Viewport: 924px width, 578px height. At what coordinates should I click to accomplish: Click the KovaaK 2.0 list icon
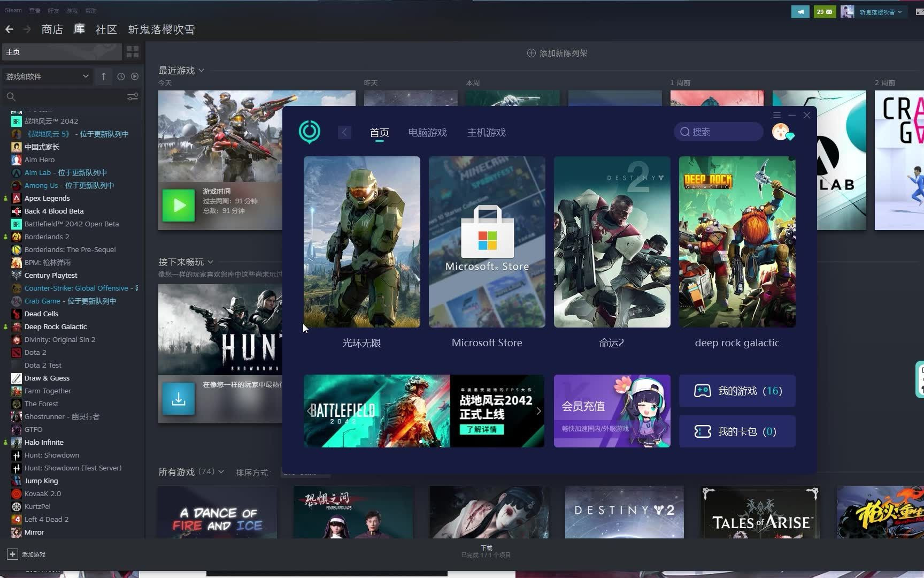click(x=17, y=493)
